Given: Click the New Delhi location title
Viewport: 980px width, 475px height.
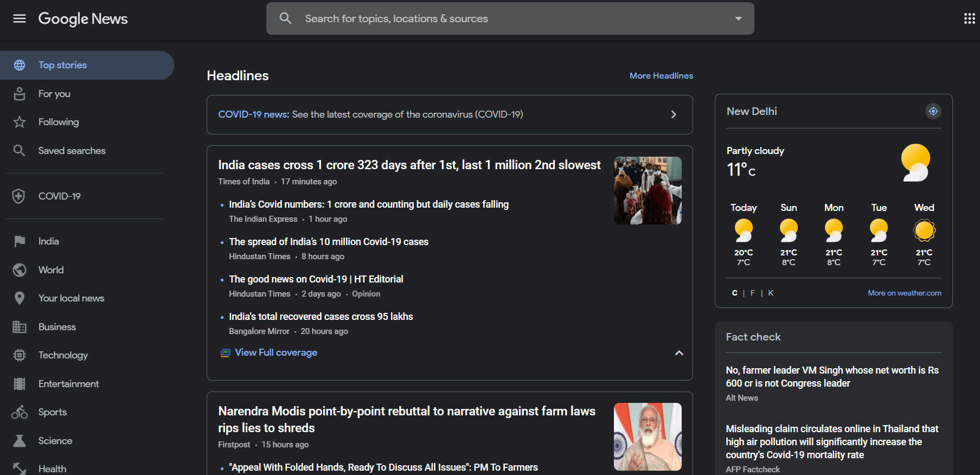Looking at the screenshot, I should [x=752, y=111].
